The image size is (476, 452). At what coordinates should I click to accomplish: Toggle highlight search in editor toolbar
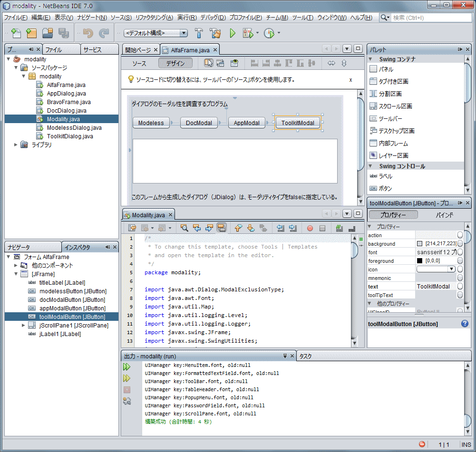click(222, 228)
